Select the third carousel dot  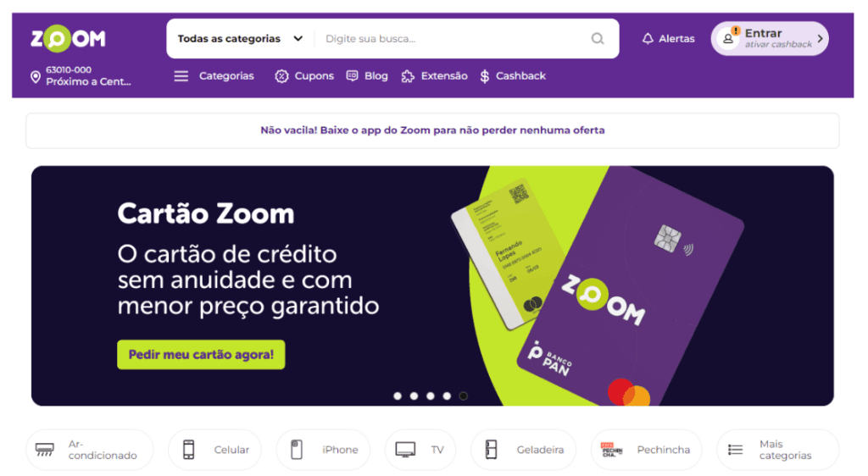point(430,396)
